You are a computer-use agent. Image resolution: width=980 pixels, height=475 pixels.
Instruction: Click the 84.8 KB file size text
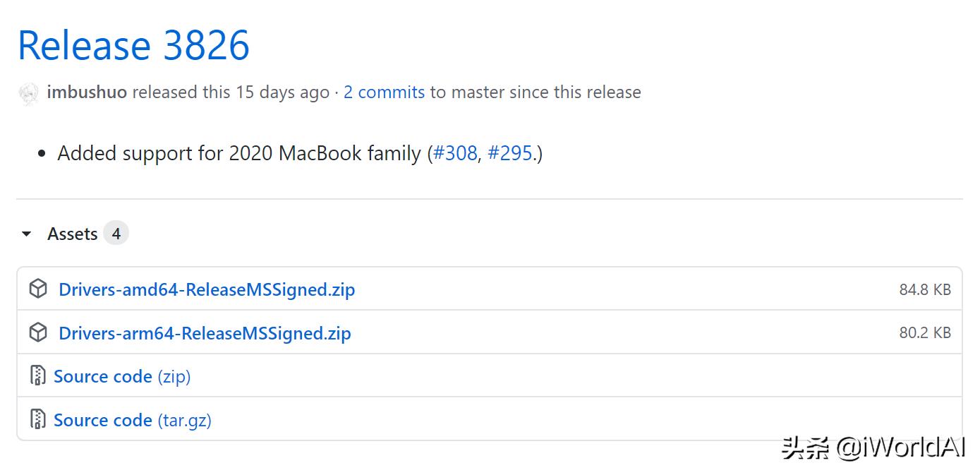(x=924, y=289)
